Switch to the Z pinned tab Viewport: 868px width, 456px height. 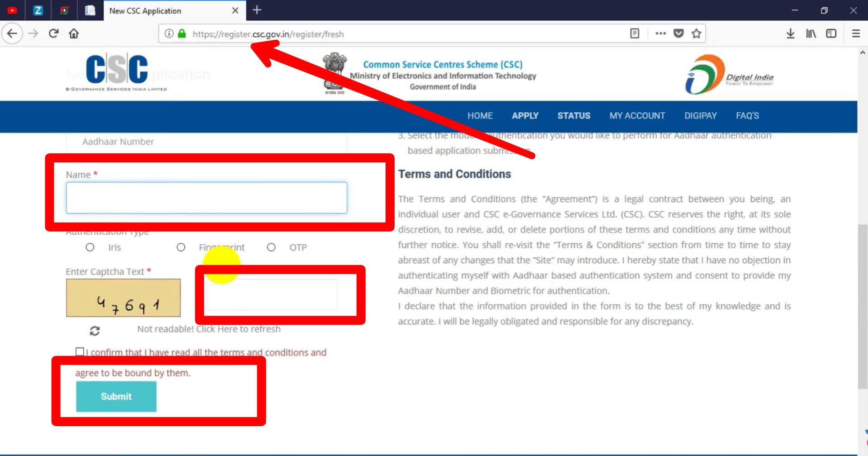[38, 10]
